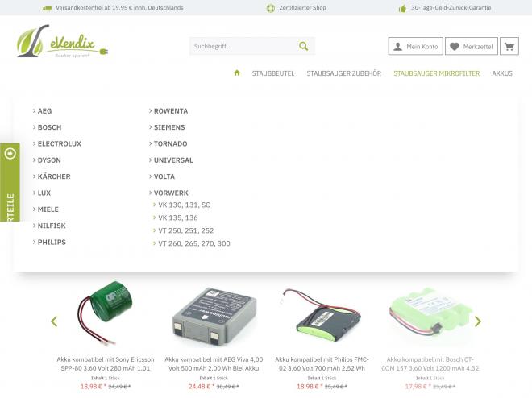Select Miele brand category

48,209
